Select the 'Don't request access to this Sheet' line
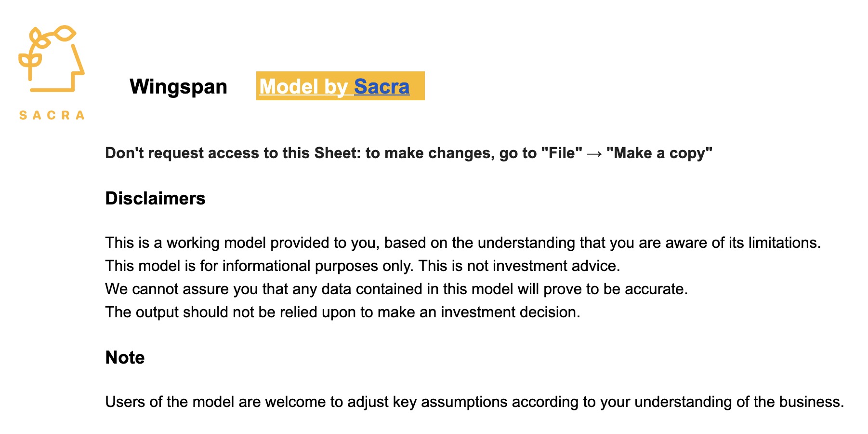 (x=408, y=153)
